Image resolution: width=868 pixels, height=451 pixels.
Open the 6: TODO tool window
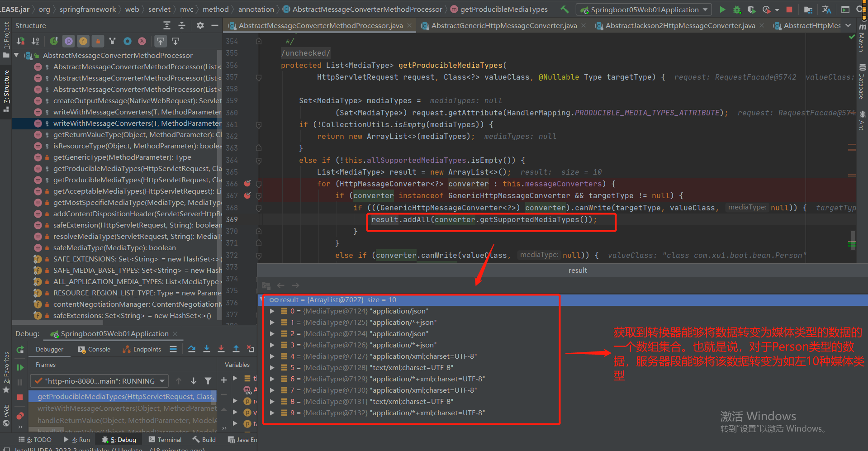(35, 440)
